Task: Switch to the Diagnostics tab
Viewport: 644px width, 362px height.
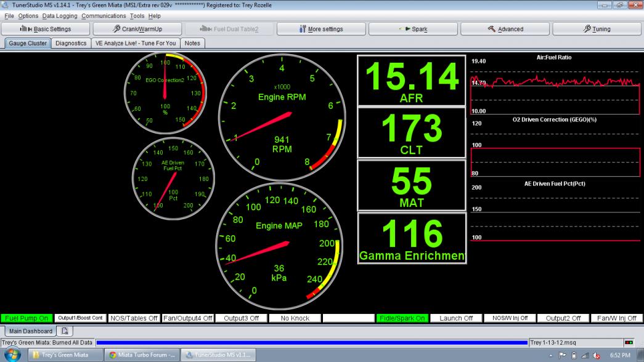Action: (70, 43)
